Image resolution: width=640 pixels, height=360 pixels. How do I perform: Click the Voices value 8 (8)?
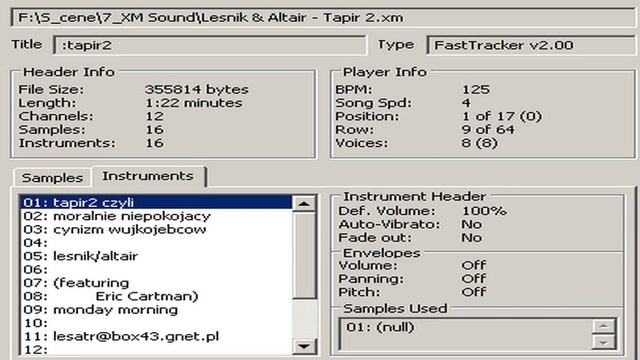click(x=480, y=143)
